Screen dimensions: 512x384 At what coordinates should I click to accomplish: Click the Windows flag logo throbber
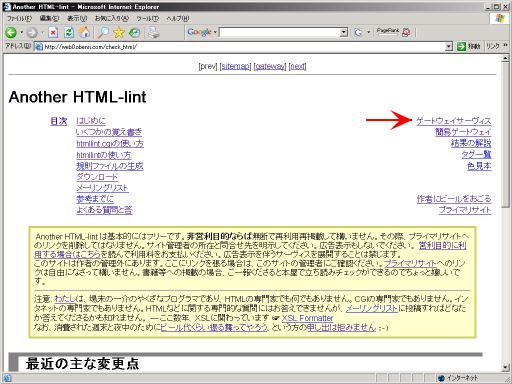click(x=499, y=18)
